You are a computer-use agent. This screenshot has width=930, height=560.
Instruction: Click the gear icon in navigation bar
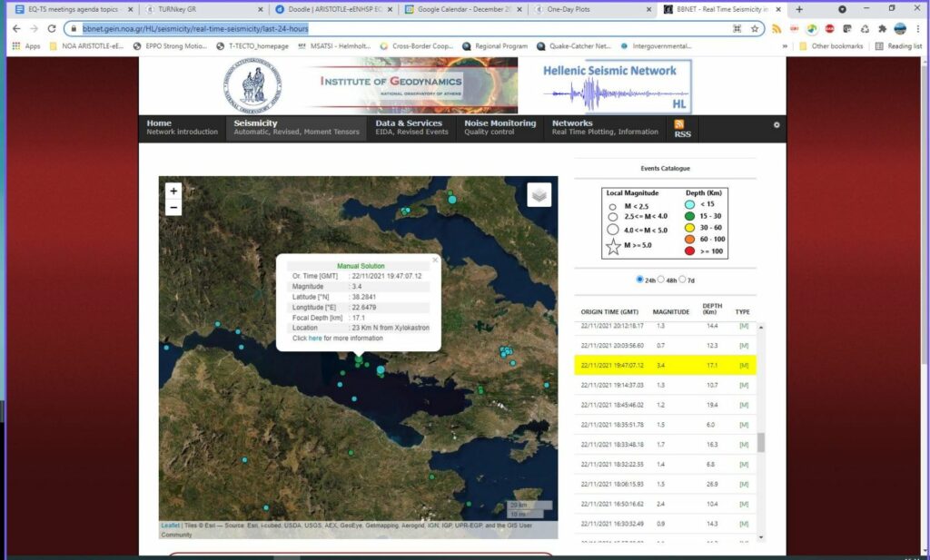tap(777, 124)
